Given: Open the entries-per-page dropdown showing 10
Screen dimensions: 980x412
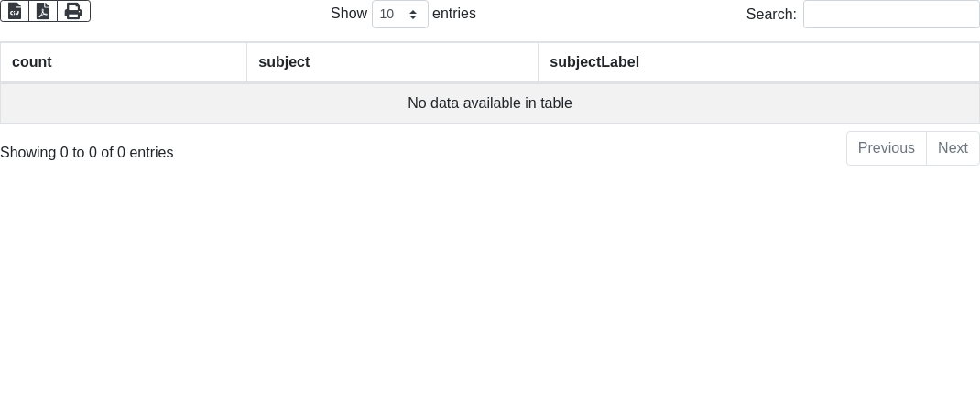Looking at the screenshot, I should tap(399, 15).
